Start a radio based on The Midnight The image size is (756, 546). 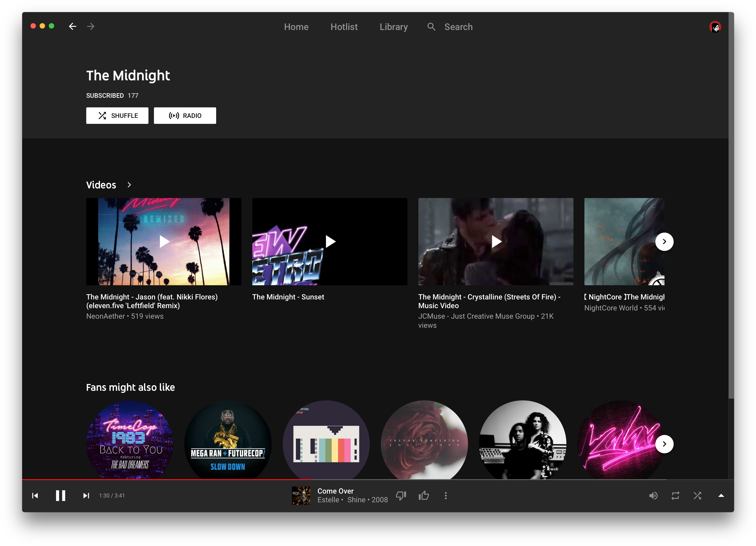(185, 115)
